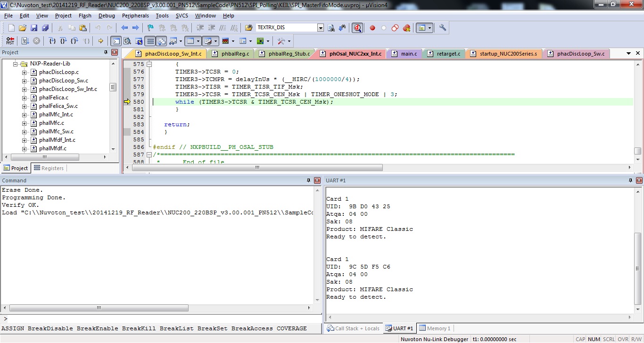Click the Disable All Breakpoints icon
This screenshot has width=644, height=343.
pos(395,28)
